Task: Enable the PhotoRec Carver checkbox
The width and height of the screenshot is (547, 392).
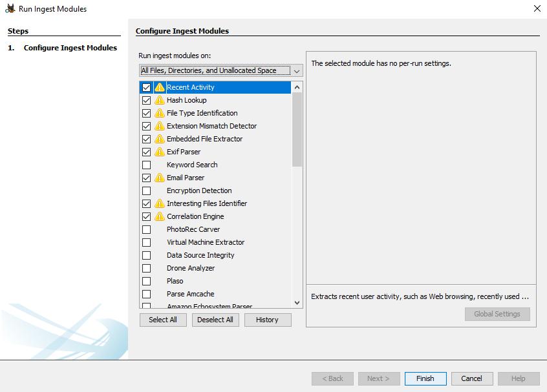Action: (146, 229)
